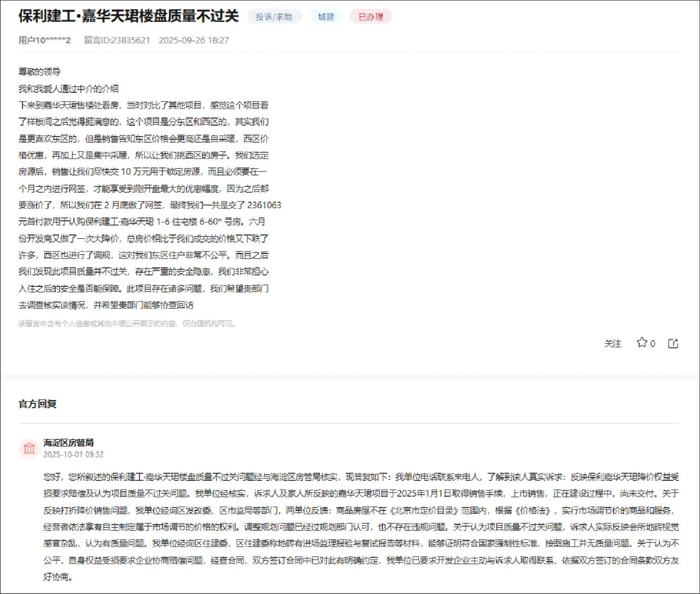Image resolution: width=700 pixels, height=594 pixels.
Task: Click the username 用户10*****2
Action: [45, 40]
